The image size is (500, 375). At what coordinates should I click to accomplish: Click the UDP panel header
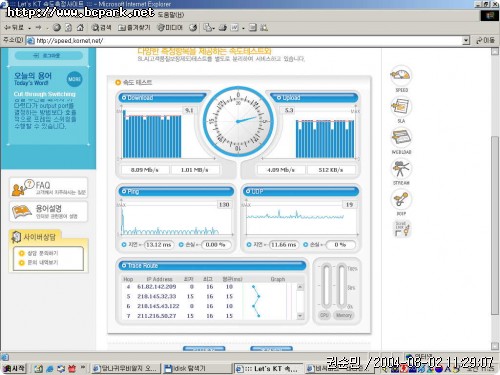coord(301,191)
